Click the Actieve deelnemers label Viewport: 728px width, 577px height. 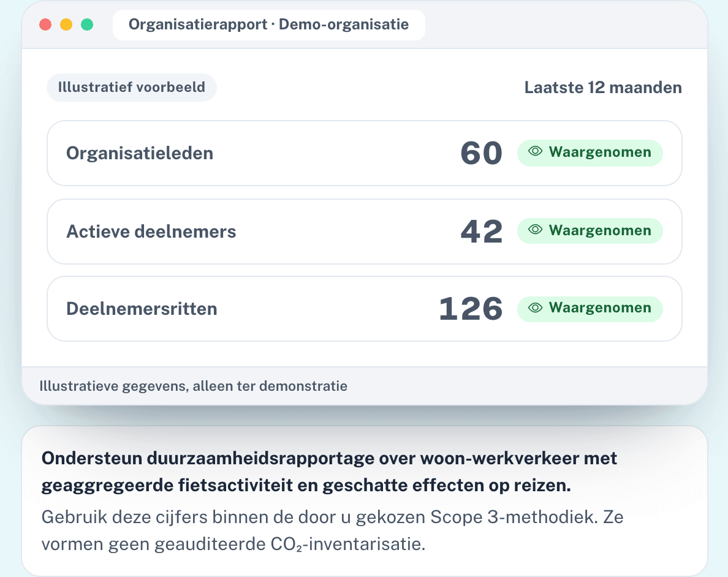(151, 231)
